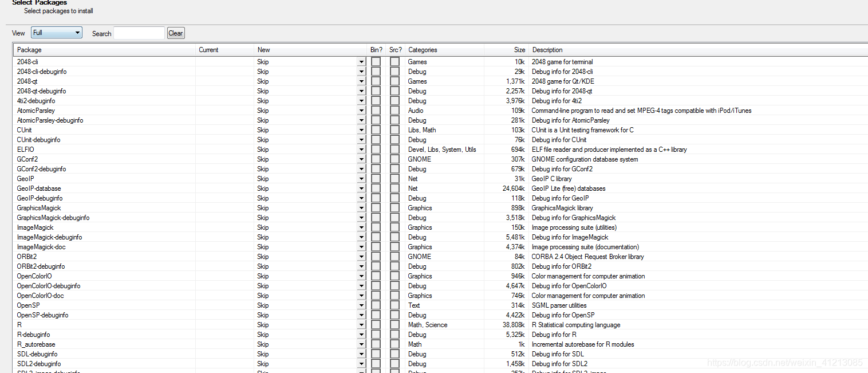Open the Skip dropdown for GConf2
The image size is (868, 373).
[x=361, y=159]
